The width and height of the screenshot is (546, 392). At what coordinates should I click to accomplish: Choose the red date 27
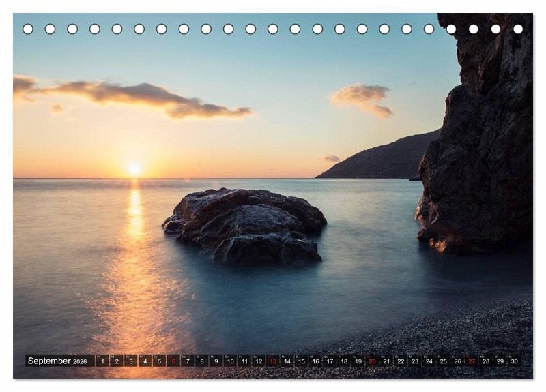click(472, 361)
